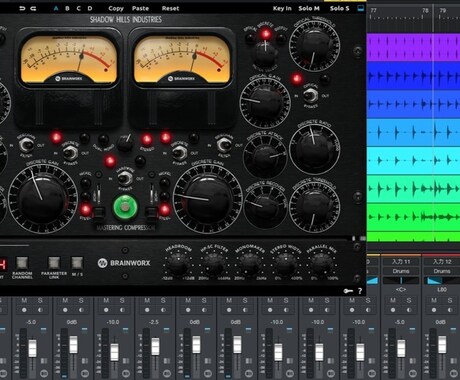Click the L80 pan value
Screen dimensions: 460x380
(442, 290)
